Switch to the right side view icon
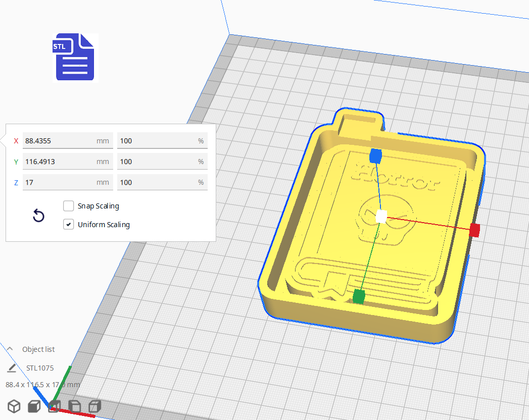Screen dimensions: 529x420 point(94,406)
